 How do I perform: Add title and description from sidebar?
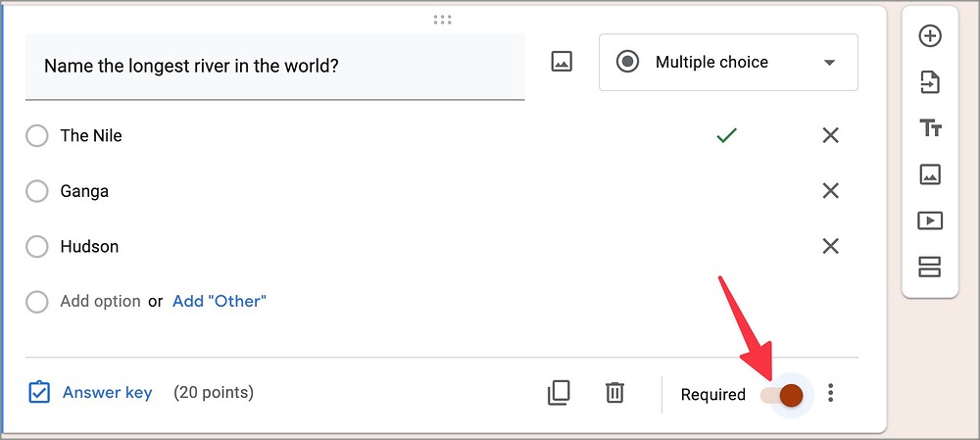929,128
